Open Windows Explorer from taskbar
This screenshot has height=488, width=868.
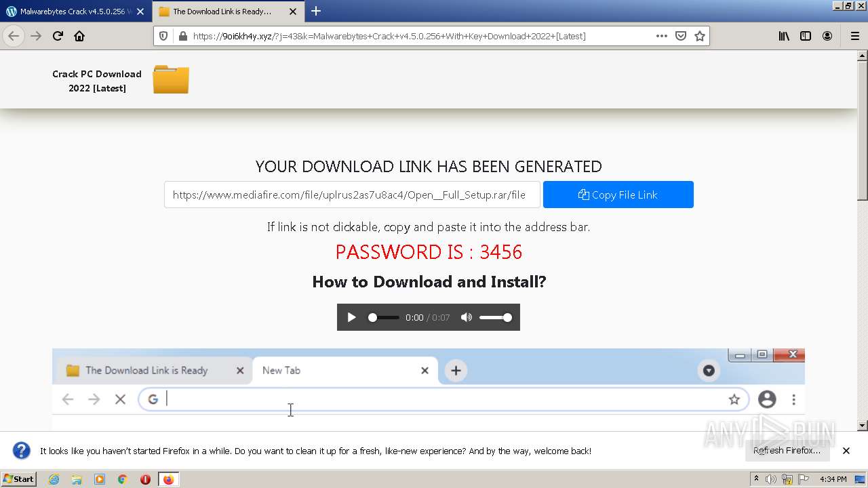77,479
